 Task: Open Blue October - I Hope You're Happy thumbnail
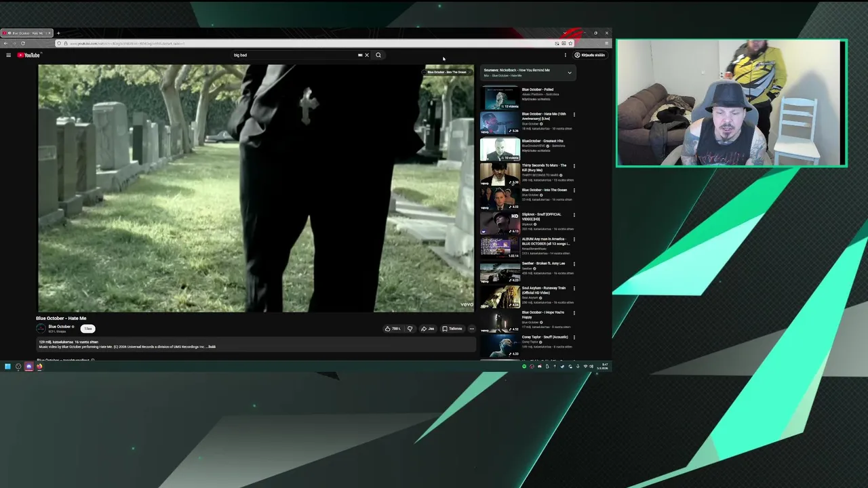500,321
